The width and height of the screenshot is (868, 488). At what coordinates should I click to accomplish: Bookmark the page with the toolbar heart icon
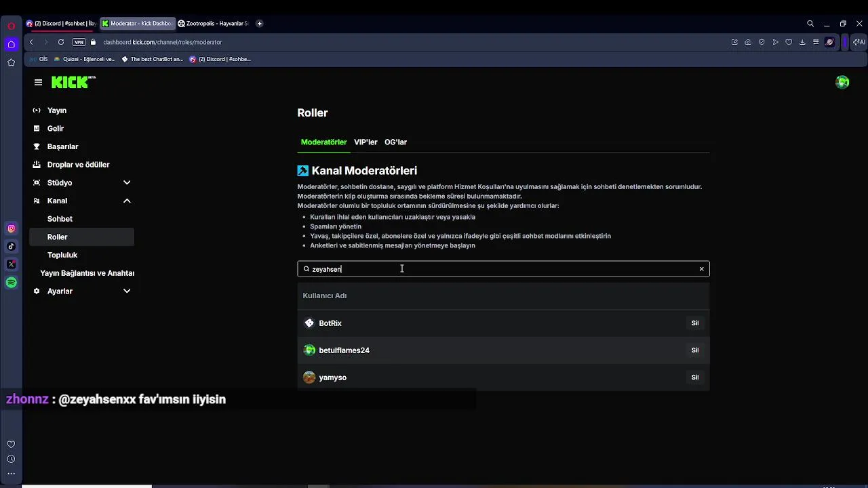789,42
